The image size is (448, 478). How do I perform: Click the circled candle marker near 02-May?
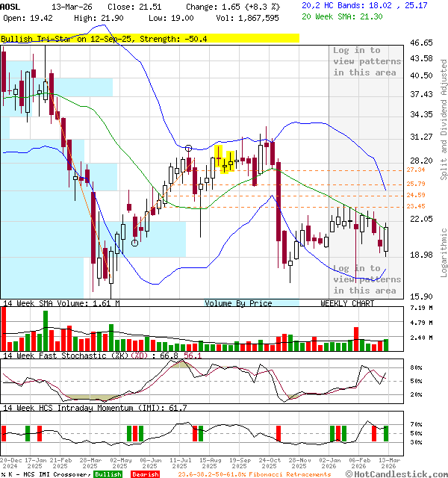point(134,242)
